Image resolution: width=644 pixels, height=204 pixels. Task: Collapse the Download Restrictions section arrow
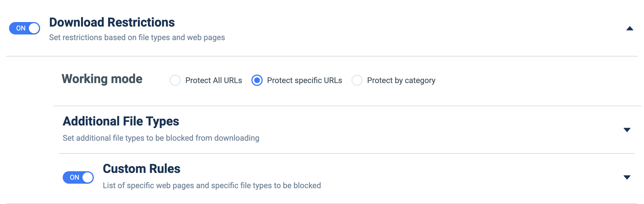coord(630,28)
